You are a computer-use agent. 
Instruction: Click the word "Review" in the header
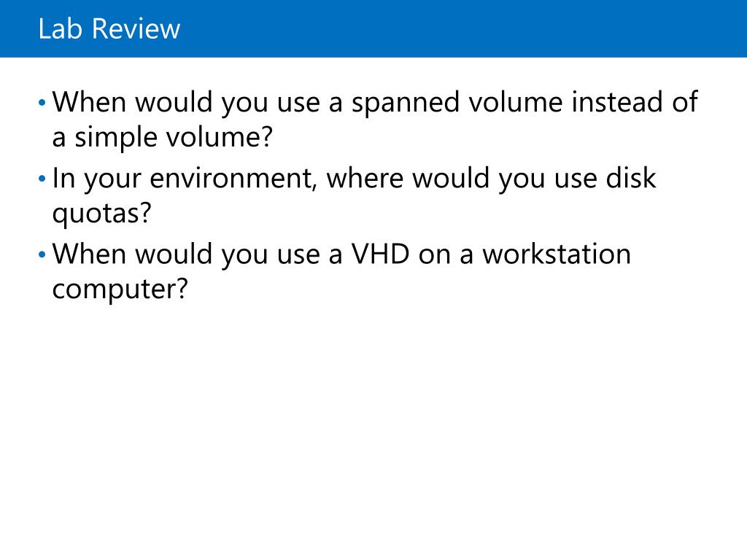[136, 28]
